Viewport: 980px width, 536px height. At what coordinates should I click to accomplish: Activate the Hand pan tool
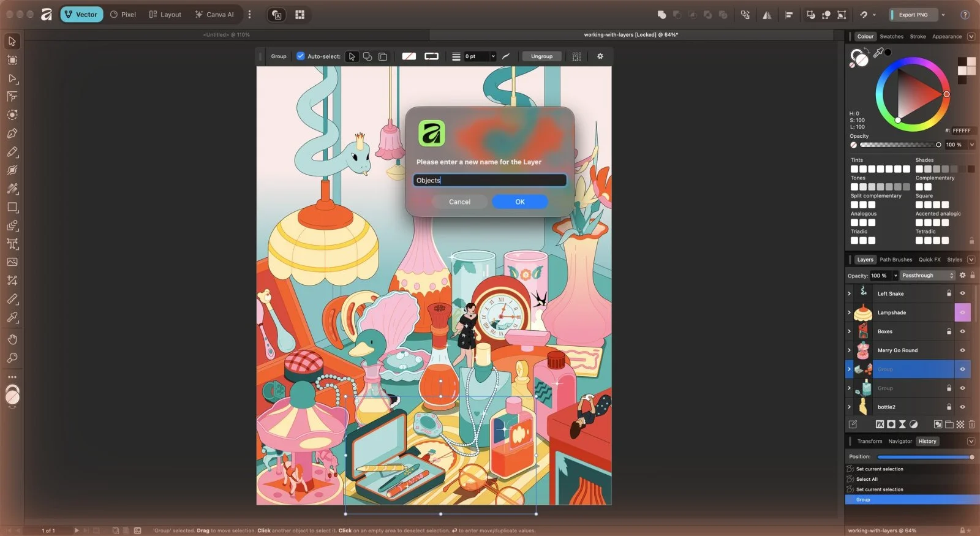12,339
